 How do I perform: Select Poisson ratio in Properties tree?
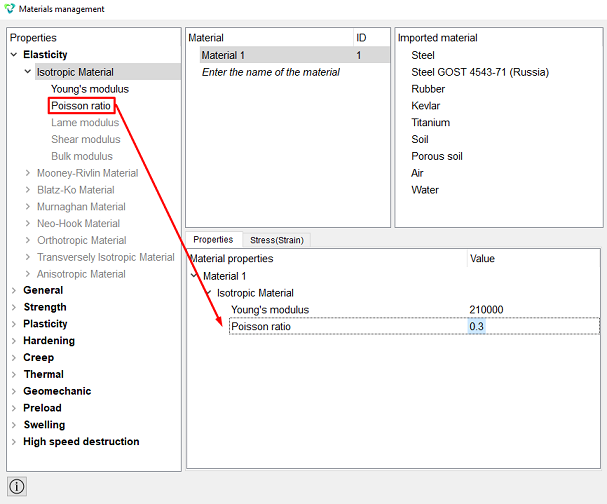click(81, 106)
